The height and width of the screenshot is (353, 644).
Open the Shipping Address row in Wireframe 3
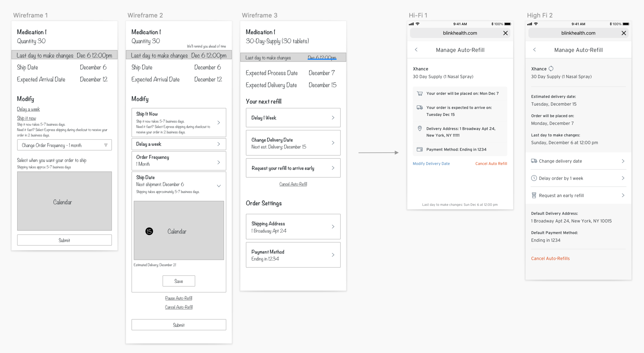293,227
